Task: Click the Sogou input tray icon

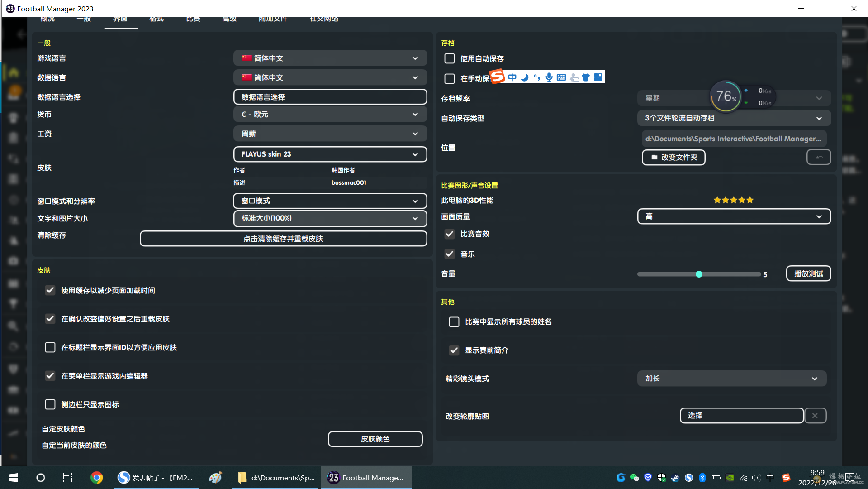Action: [x=786, y=478]
